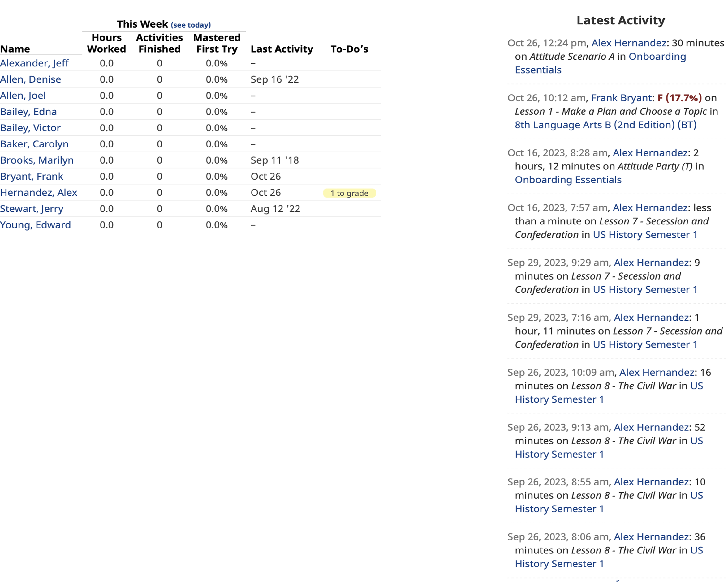Open 8th Language Arts B (2nd Edition) (BT)

tap(606, 125)
